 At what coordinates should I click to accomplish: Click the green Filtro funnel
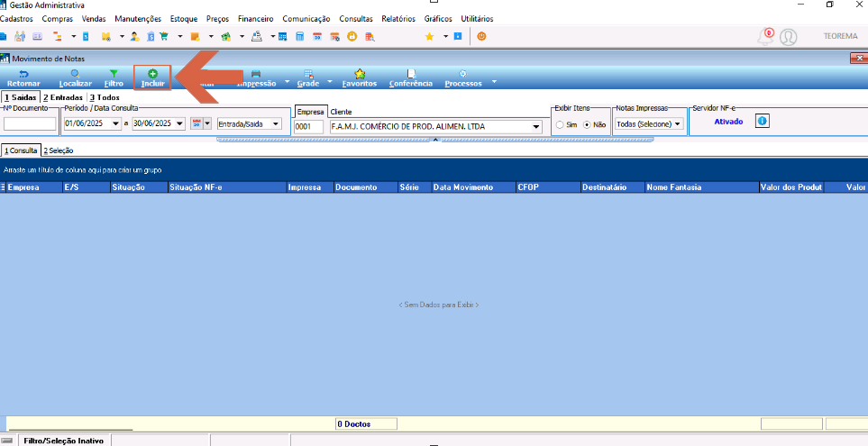(x=114, y=78)
